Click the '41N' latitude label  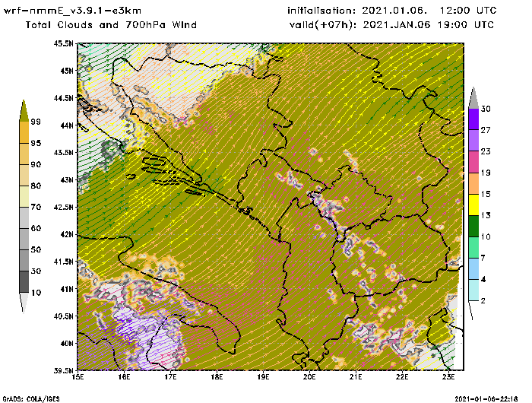coord(67,289)
